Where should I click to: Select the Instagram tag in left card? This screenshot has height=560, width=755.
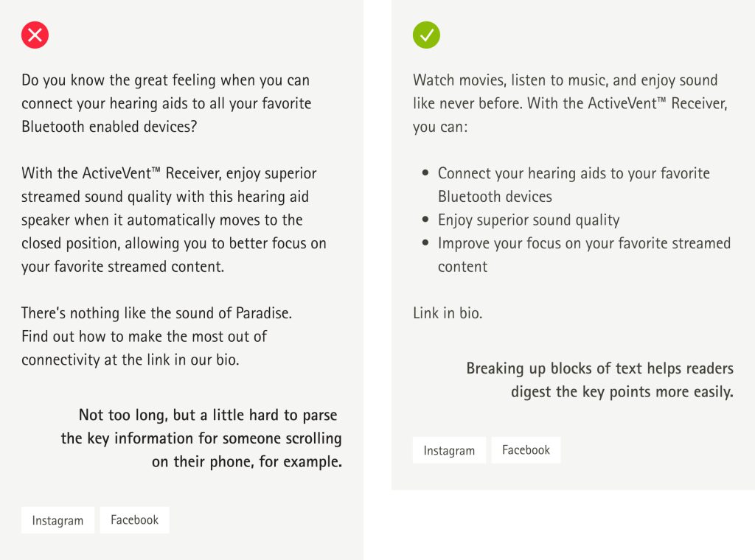pyautogui.click(x=58, y=520)
